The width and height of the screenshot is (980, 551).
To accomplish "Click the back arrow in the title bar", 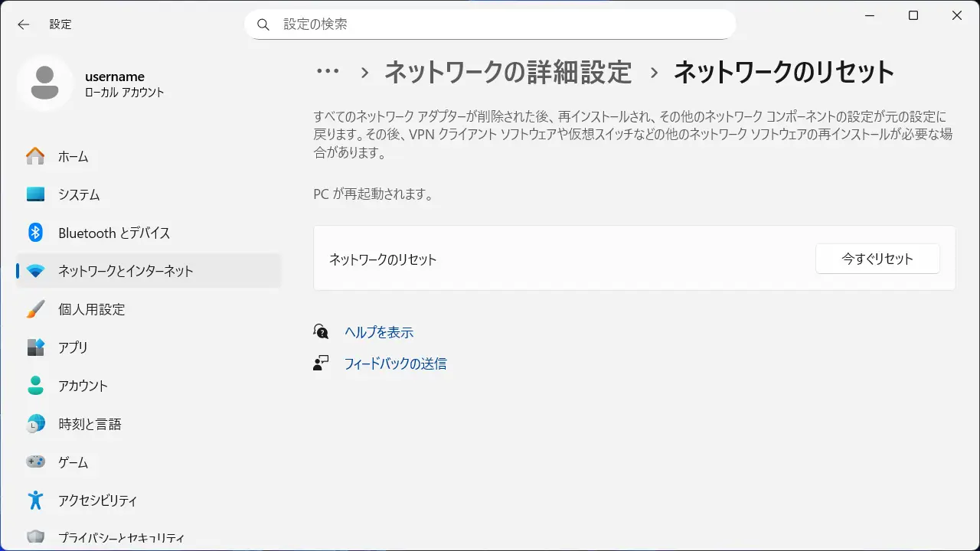I will tap(24, 24).
